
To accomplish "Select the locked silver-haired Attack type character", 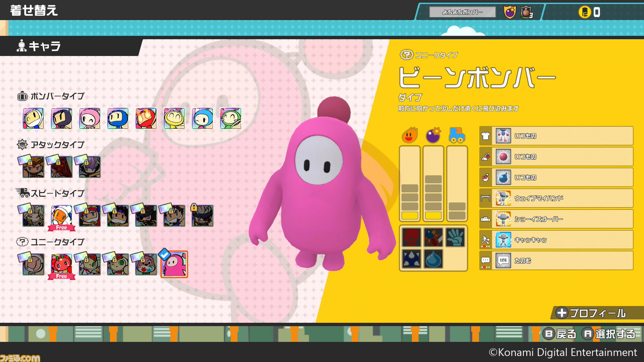I will coord(90,167).
